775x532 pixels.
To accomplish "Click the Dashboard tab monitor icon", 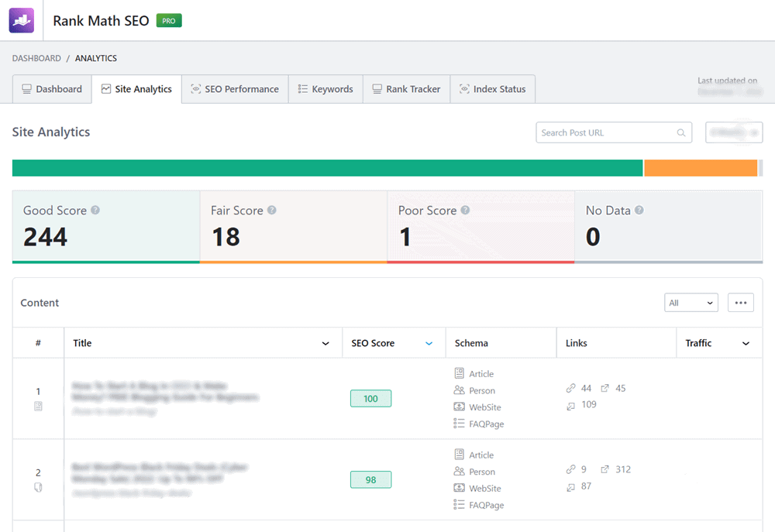I will [x=26, y=89].
